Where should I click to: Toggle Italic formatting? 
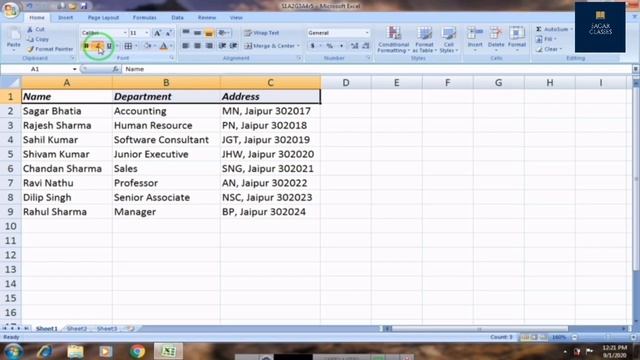pos(98,46)
